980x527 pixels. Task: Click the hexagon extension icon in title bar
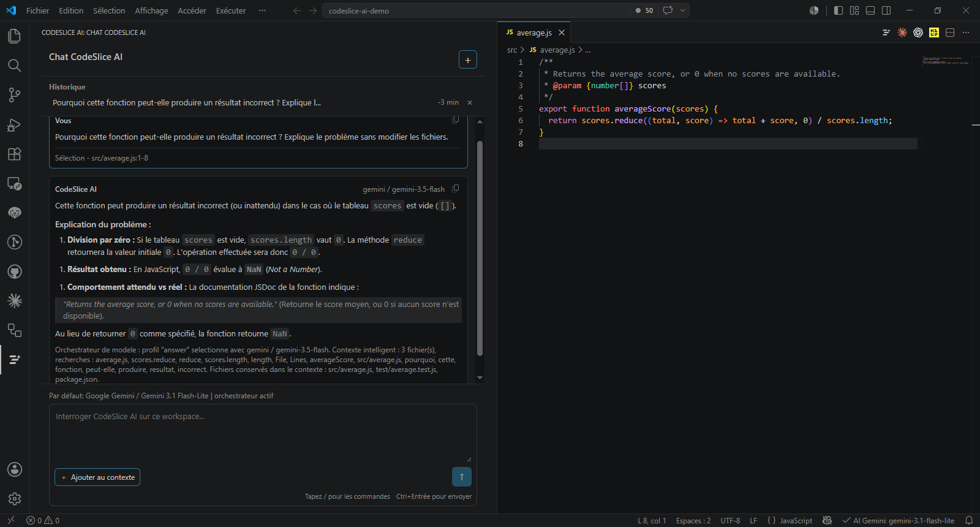pos(814,10)
